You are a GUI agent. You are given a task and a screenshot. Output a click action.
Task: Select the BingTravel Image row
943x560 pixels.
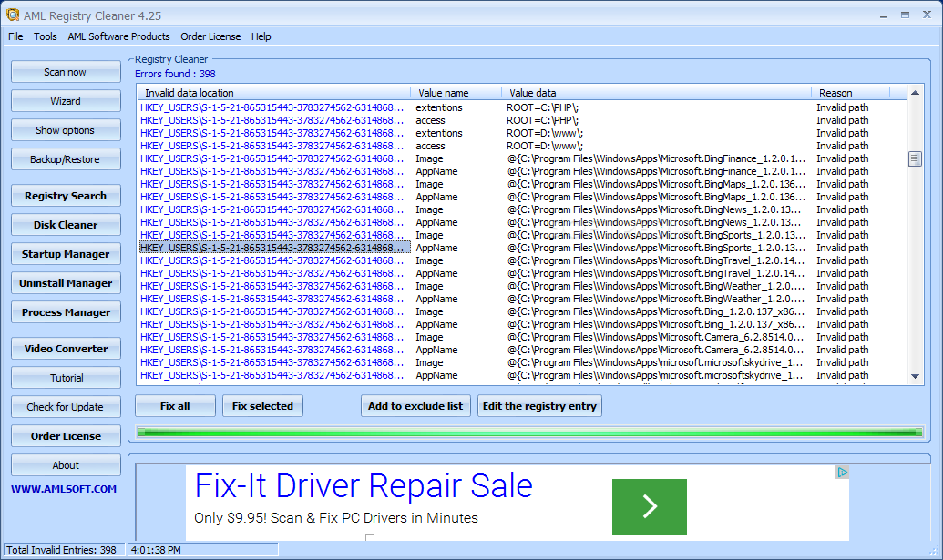point(522,260)
